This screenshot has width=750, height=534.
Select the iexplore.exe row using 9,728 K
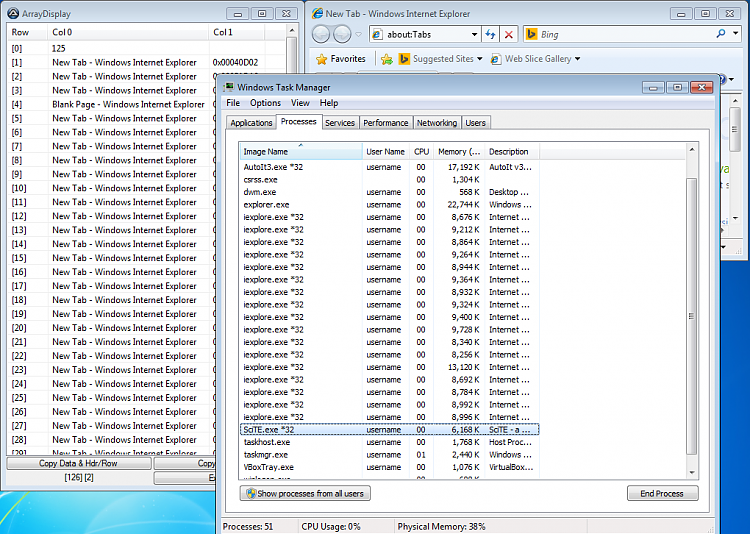point(389,330)
